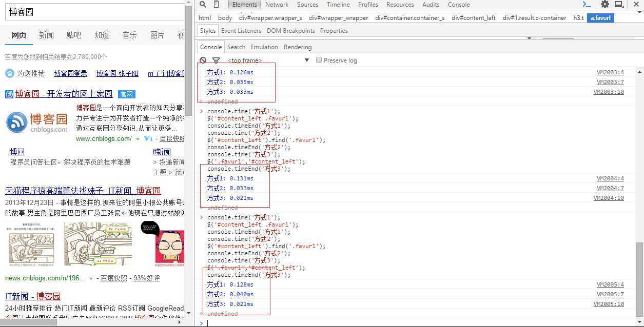Open source link VM2003:4
This screenshot has width=644, height=327.
coord(610,72)
